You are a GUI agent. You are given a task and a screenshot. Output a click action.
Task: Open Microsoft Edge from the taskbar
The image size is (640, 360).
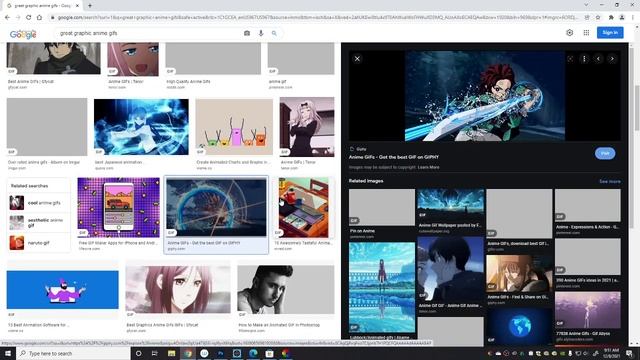coord(253,353)
